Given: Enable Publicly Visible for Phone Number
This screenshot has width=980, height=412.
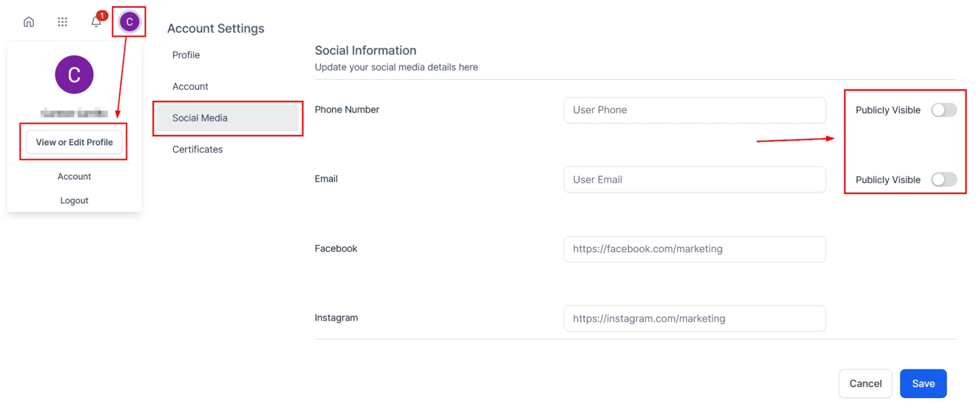Looking at the screenshot, I should pos(944,110).
